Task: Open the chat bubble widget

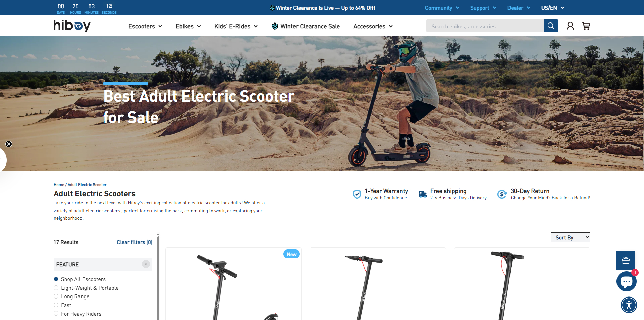Action: [626, 281]
